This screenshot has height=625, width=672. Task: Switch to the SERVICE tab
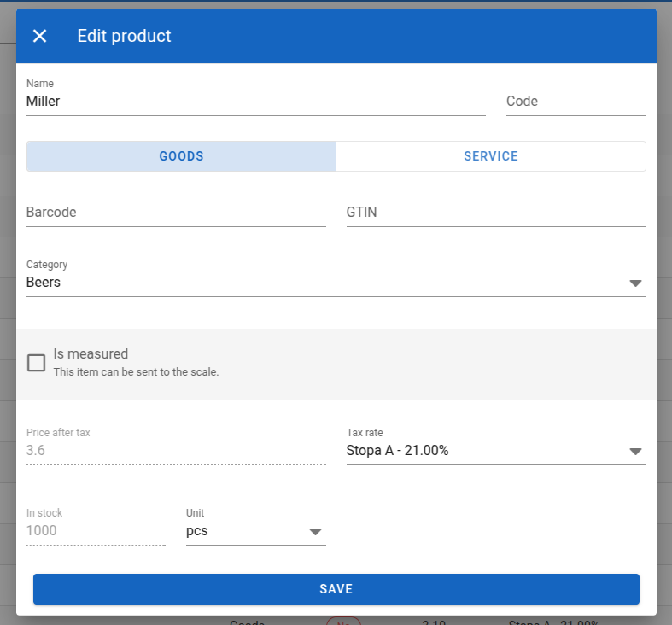(x=491, y=156)
